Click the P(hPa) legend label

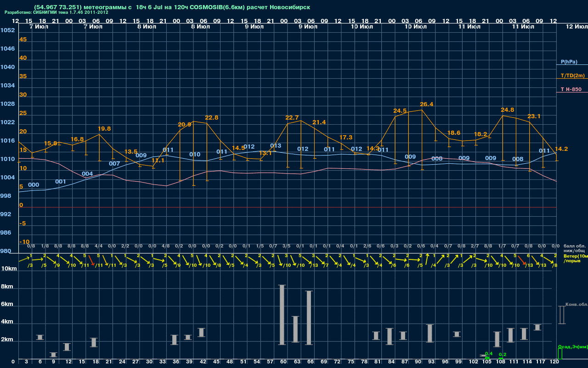[x=569, y=62]
